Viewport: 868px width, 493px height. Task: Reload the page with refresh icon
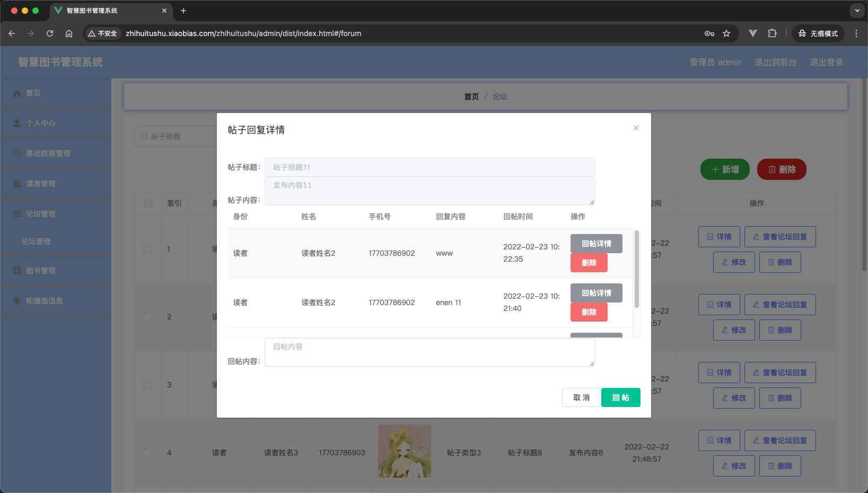point(50,33)
